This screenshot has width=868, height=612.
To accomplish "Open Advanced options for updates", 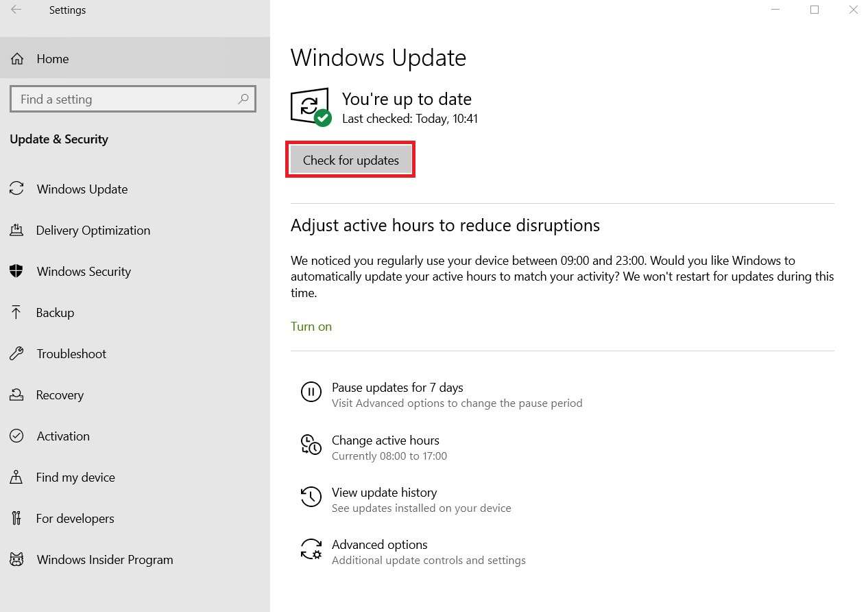I will click(380, 545).
